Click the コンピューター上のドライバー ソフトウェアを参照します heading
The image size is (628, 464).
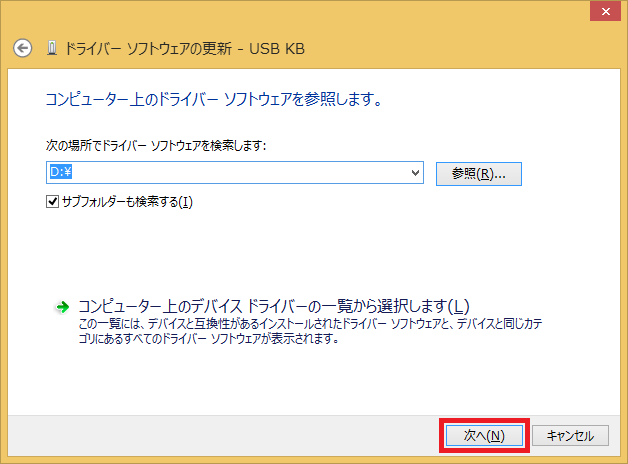click(214, 100)
